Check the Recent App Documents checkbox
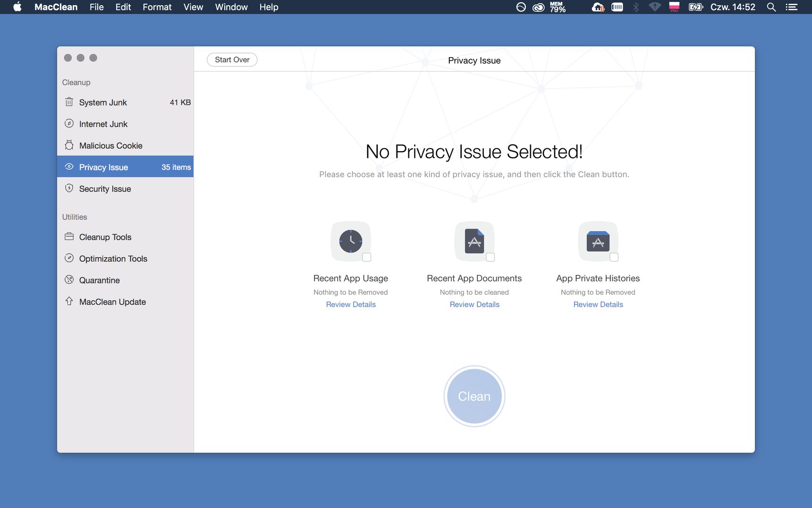 coord(491,257)
